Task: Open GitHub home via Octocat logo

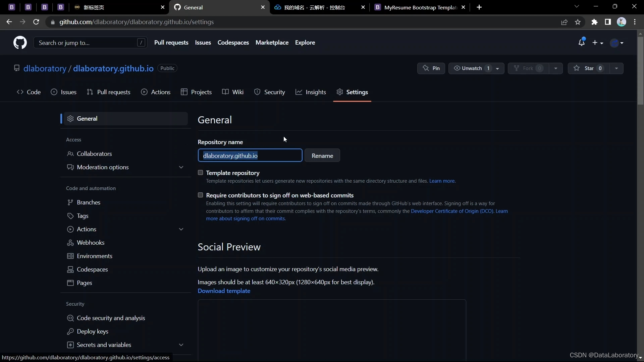Action: (20, 43)
